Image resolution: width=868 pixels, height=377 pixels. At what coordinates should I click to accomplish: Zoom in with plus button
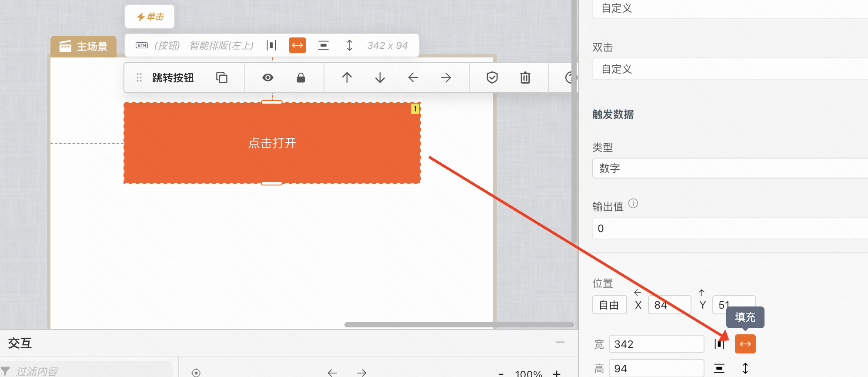(557, 374)
